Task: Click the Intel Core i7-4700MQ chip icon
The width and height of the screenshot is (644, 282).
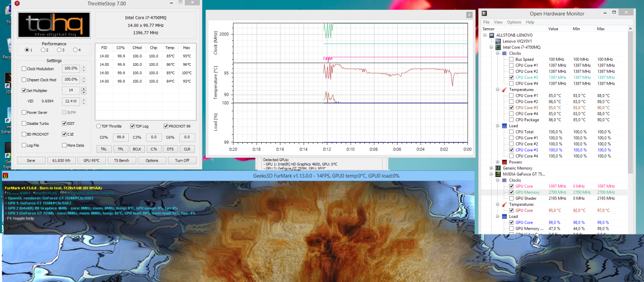Action: pyautogui.click(x=498, y=47)
